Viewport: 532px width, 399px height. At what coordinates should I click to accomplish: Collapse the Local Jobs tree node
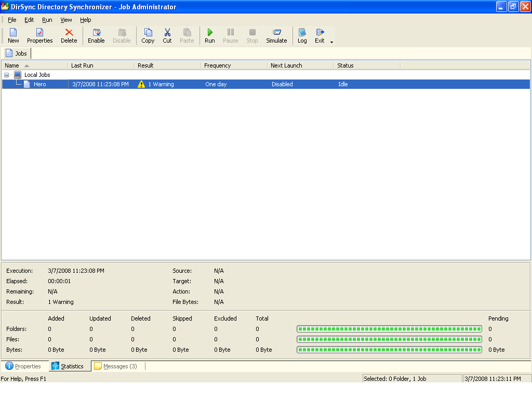tap(6, 75)
